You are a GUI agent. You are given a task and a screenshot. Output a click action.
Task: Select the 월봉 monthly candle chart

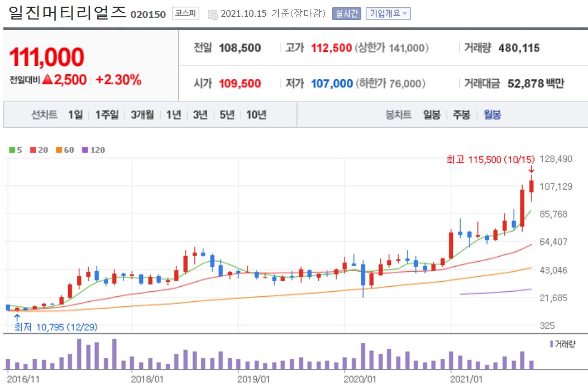492,114
